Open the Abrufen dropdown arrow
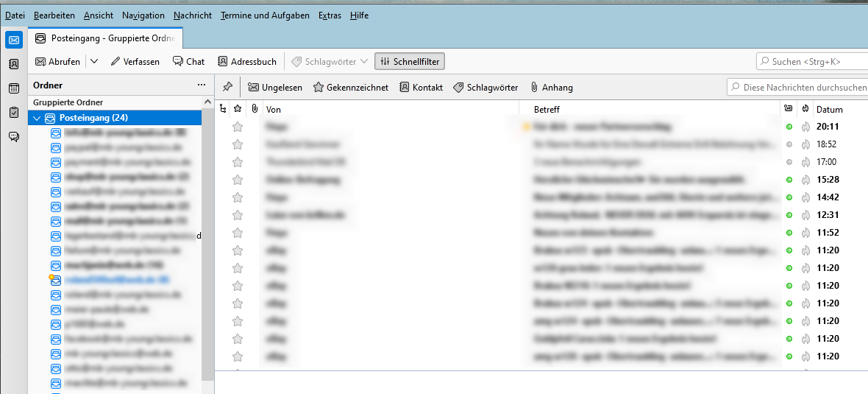Image resolution: width=868 pixels, height=394 pixels. pos(94,62)
